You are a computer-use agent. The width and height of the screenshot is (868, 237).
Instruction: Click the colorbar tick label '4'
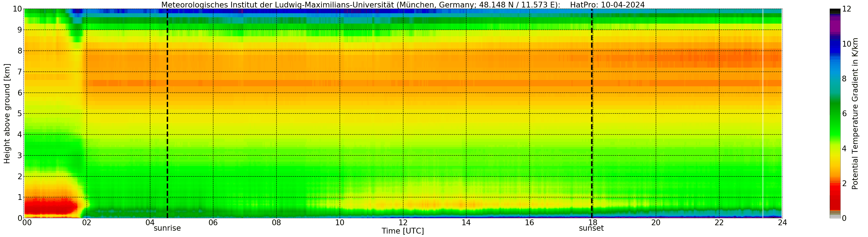[844, 148]
